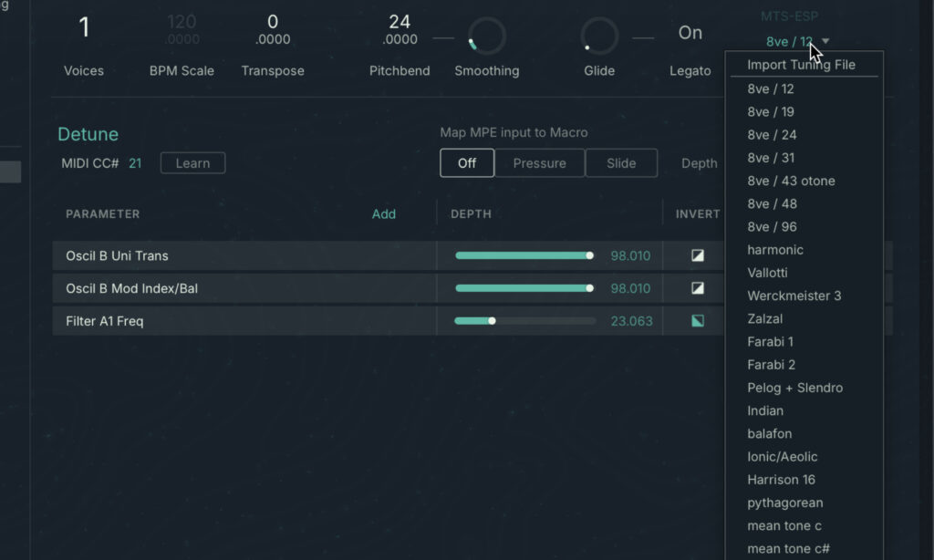Click Add to add a parameter

[x=384, y=213]
